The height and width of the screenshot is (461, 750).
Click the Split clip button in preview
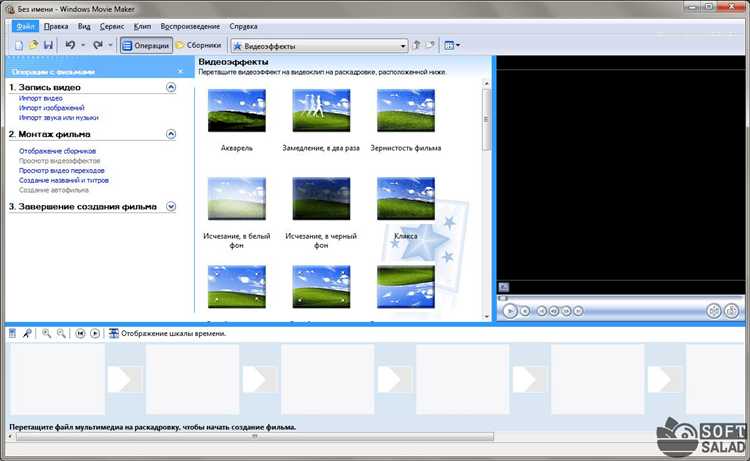point(714,311)
